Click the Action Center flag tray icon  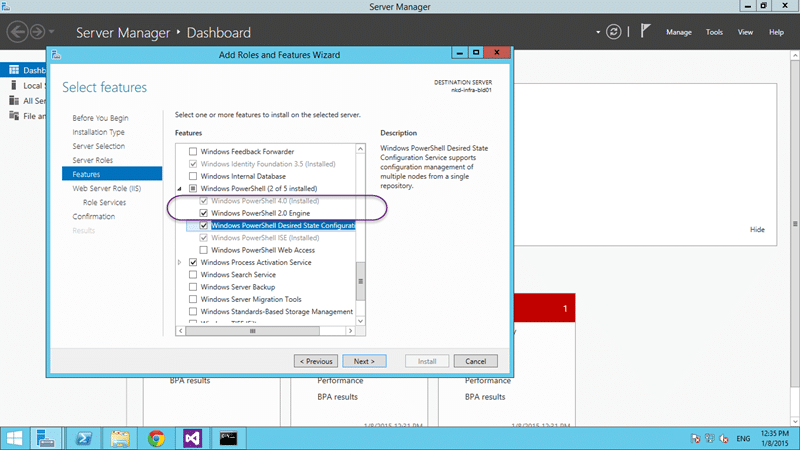(x=695, y=438)
